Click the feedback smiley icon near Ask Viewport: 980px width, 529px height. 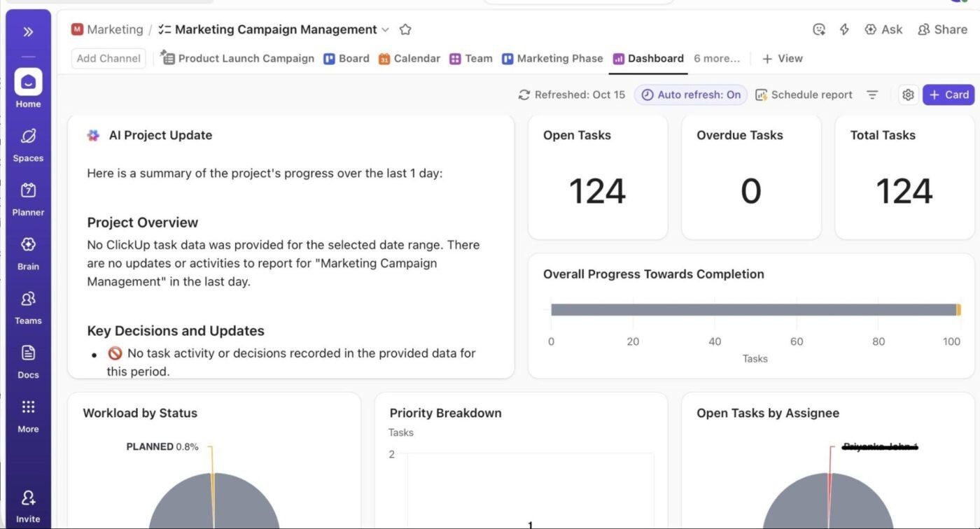(819, 29)
